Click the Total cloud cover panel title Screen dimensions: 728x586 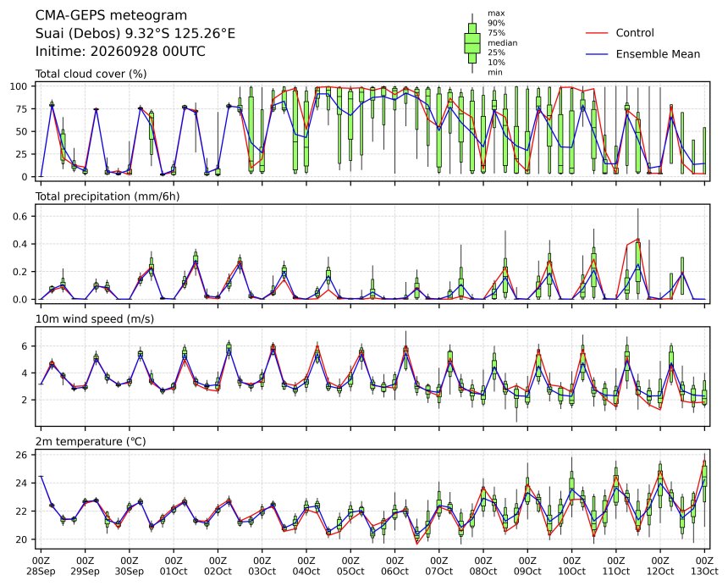[91, 75]
